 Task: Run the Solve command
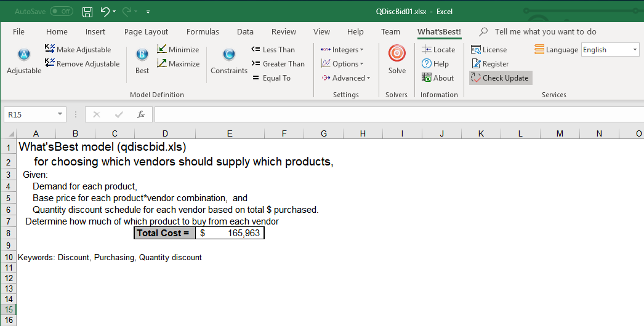[396, 60]
